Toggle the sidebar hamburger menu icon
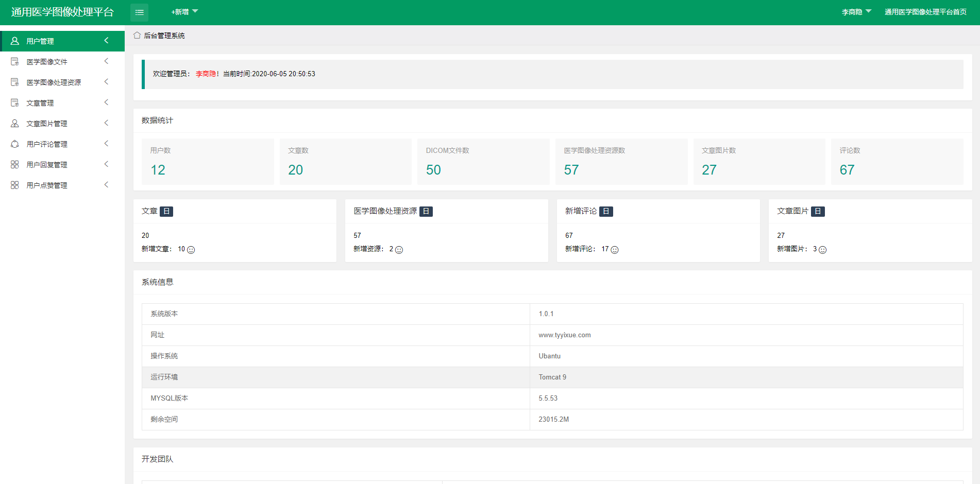The height and width of the screenshot is (484, 980). click(x=139, y=12)
